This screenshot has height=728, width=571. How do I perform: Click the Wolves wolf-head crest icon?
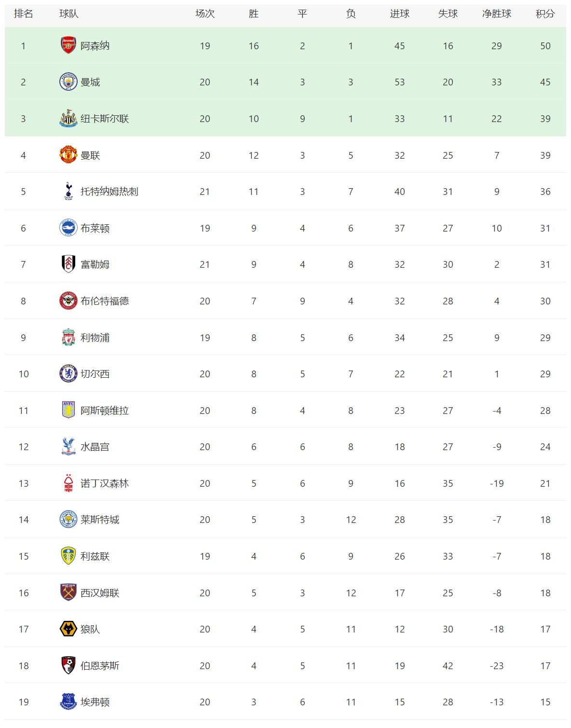pyautogui.click(x=68, y=629)
